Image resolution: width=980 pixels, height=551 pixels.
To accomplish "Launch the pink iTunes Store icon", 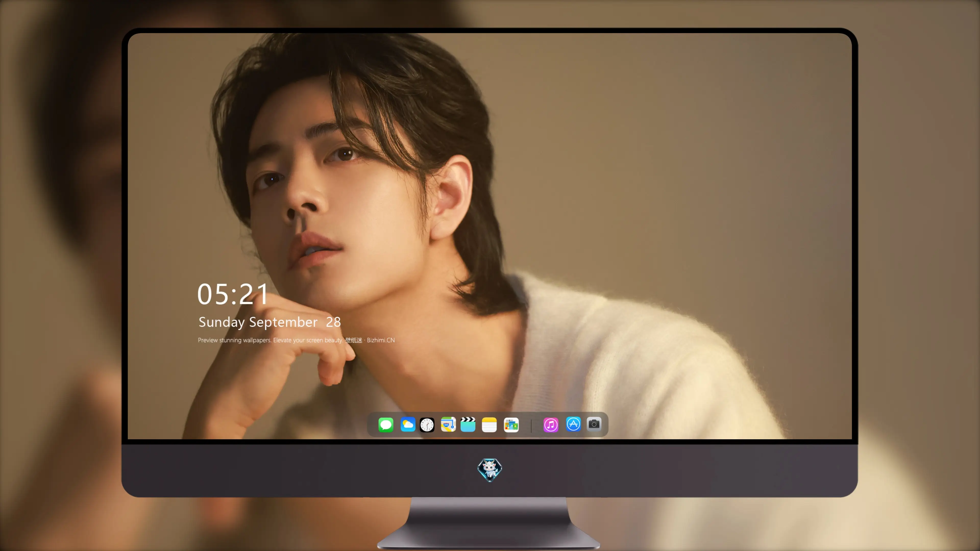I will point(551,425).
